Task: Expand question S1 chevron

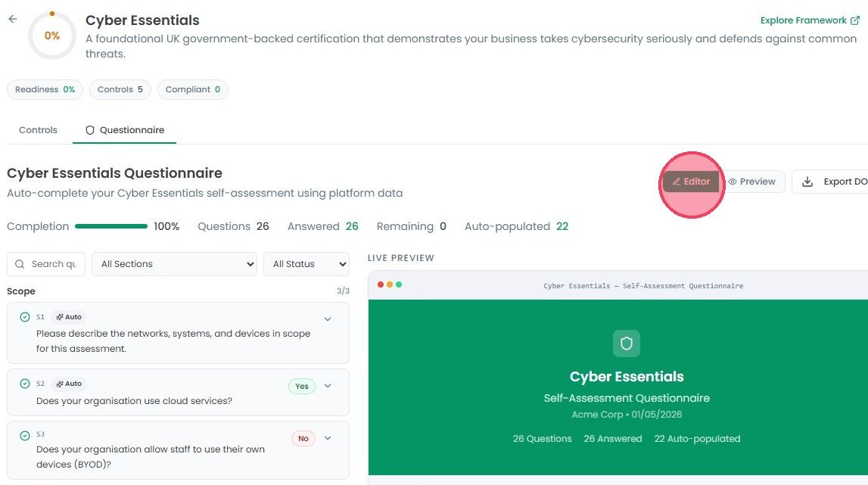Action: 328,319
